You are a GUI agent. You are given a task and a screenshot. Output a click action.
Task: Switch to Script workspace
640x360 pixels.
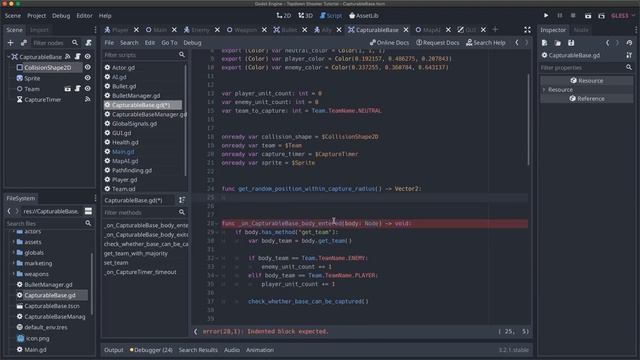pyautogui.click(x=331, y=16)
